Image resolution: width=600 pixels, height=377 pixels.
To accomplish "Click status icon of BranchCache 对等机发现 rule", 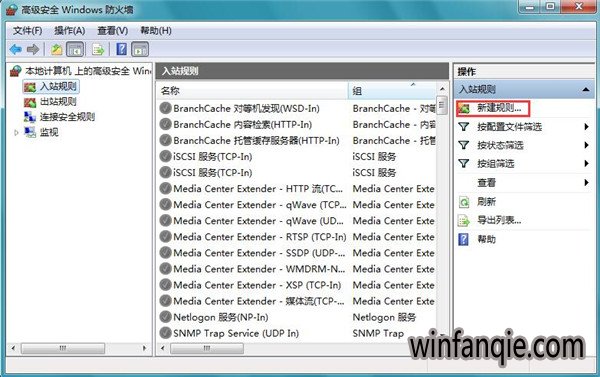I will coord(165,108).
